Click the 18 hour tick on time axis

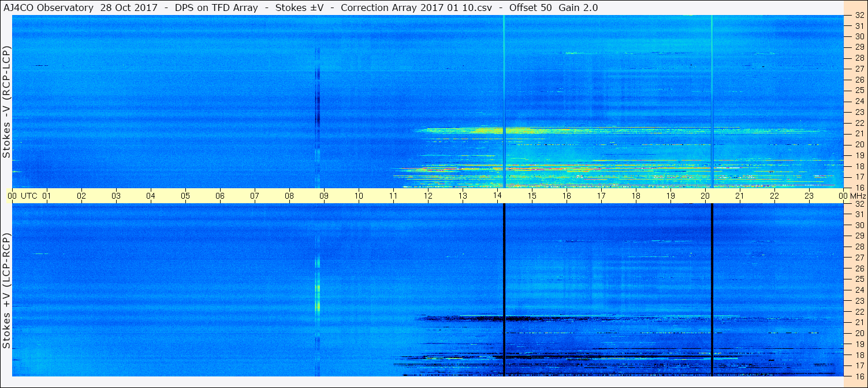[x=636, y=196]
